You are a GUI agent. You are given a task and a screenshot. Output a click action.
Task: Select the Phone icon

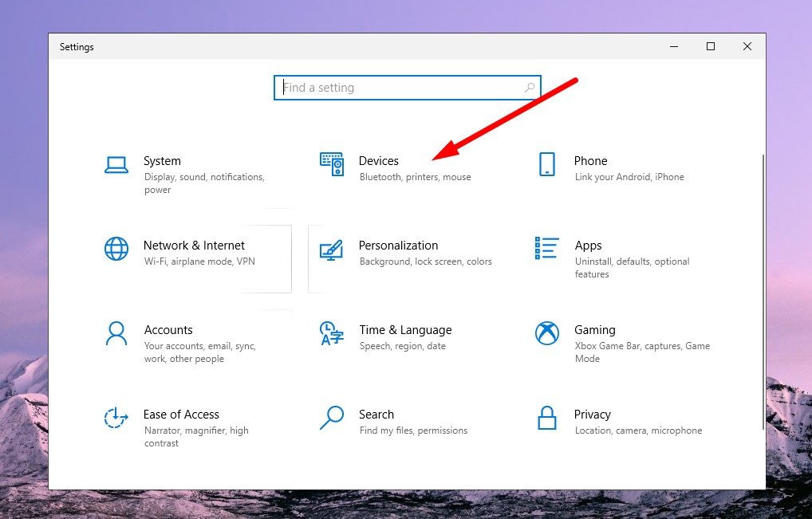546,163
